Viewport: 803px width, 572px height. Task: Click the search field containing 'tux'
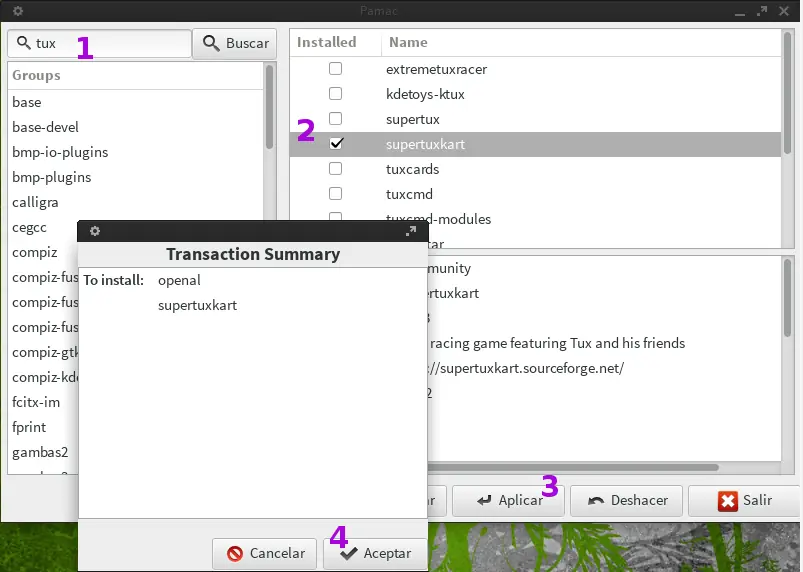99,43
